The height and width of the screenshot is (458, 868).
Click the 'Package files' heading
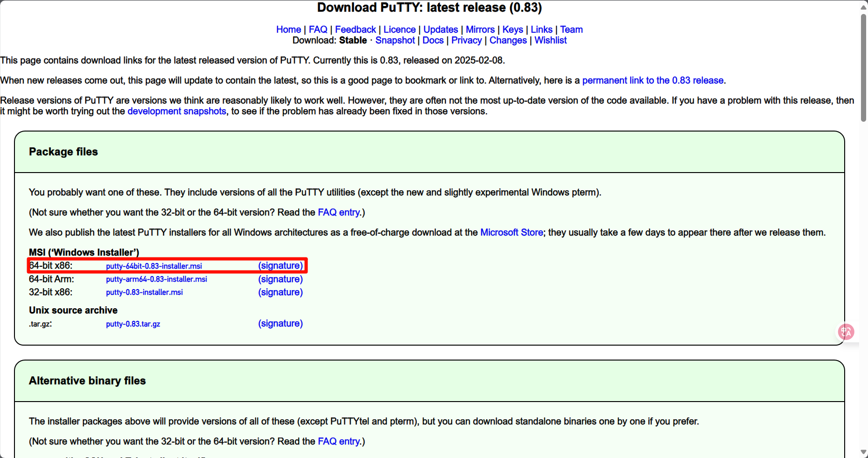click(x=63, y=152)
